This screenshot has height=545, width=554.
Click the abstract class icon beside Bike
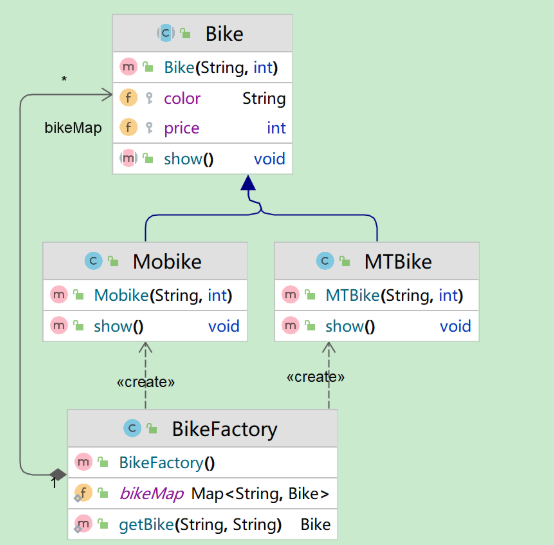pyautogui.click(x=166, y=33)
